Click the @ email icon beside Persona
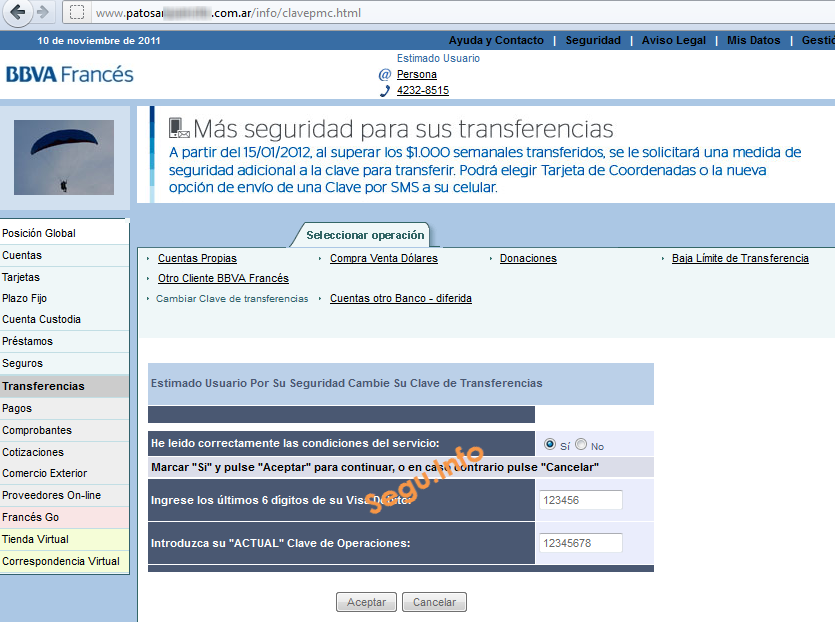 (384, 75)
